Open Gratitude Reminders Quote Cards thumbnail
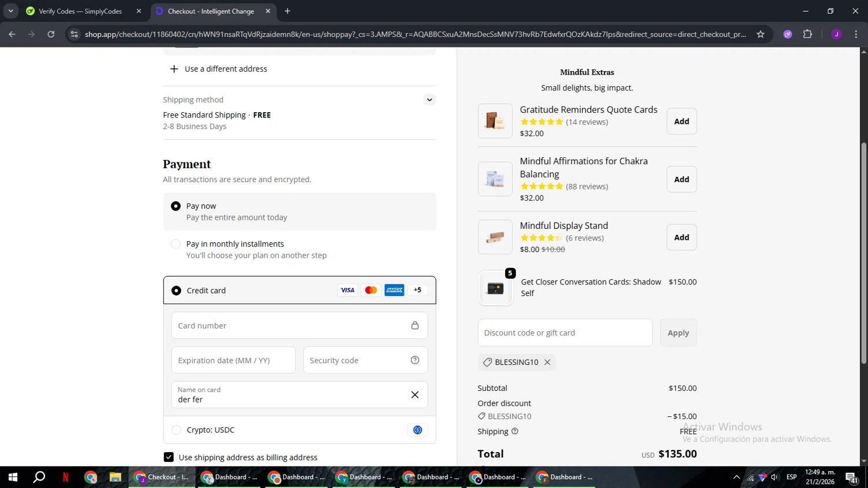This screenshot has width=868, height=488. [x=495, y=121]
